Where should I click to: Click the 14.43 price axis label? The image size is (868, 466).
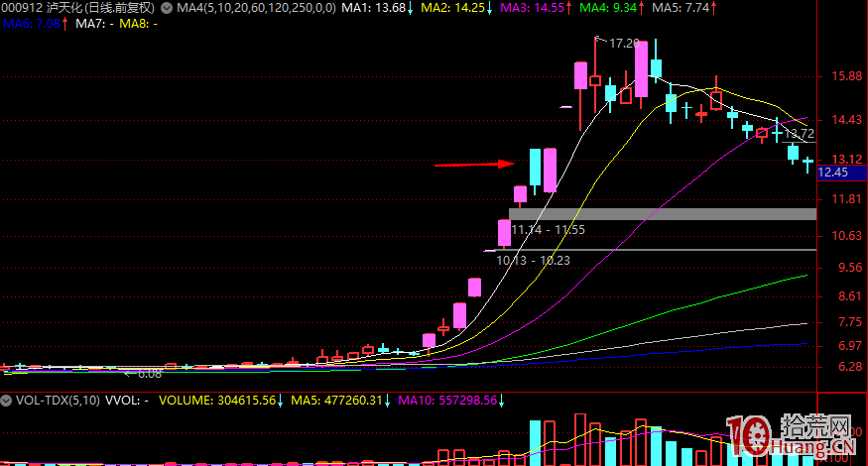click(x=847, y=120)
